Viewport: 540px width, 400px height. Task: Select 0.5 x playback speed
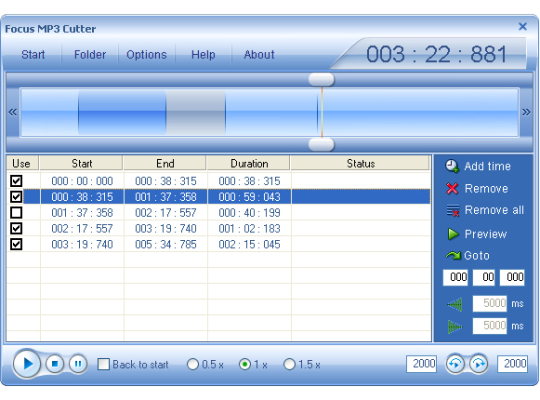pos(193,364)
